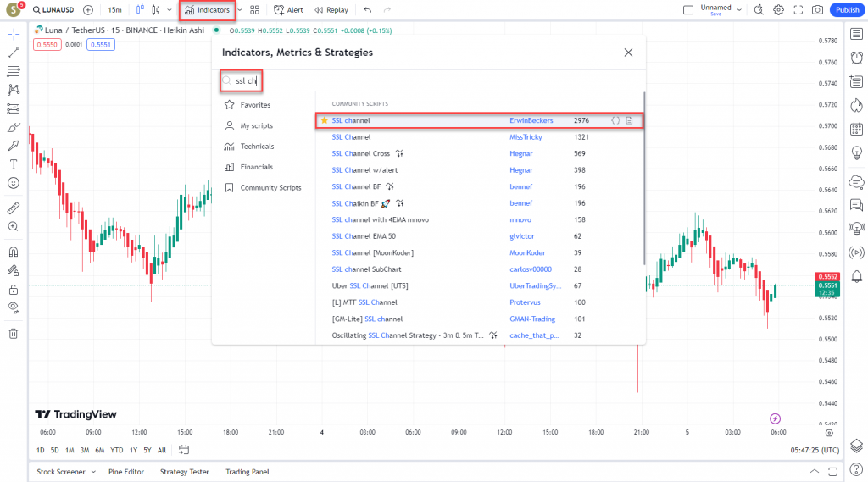Take a chart snapshot camera icon

[818, 10]
